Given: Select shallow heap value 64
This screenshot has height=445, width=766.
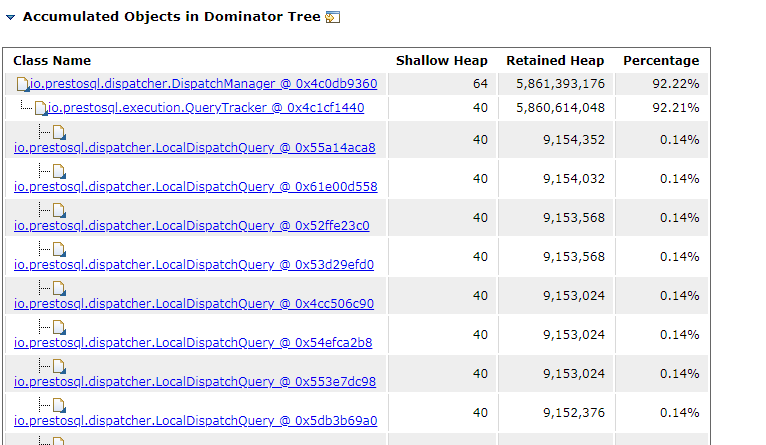Looking at the screenshot, I should [480, 84].
